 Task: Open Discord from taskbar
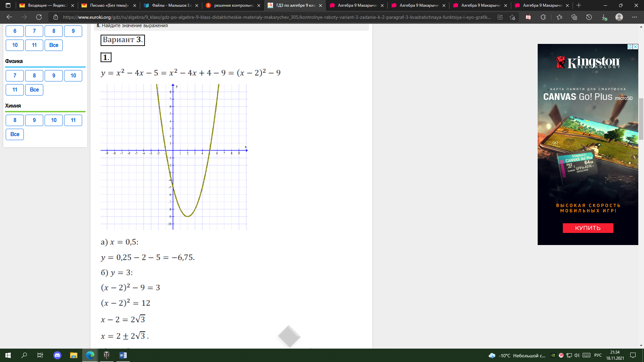57,355
